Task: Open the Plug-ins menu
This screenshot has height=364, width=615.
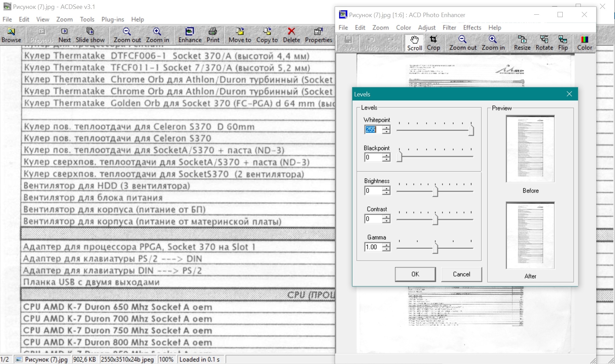Action: pyautogui.click(x=112, y=19)
